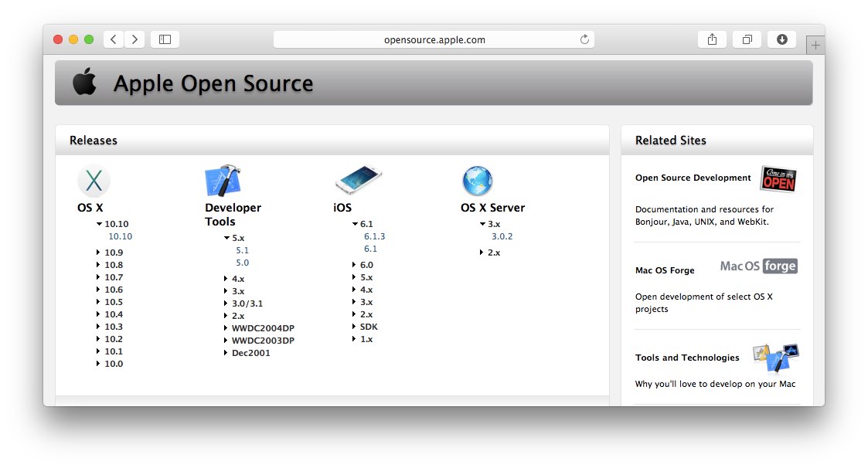
Task: Click the Tools and Technologies icon
Action: click(x=776, y=358)
